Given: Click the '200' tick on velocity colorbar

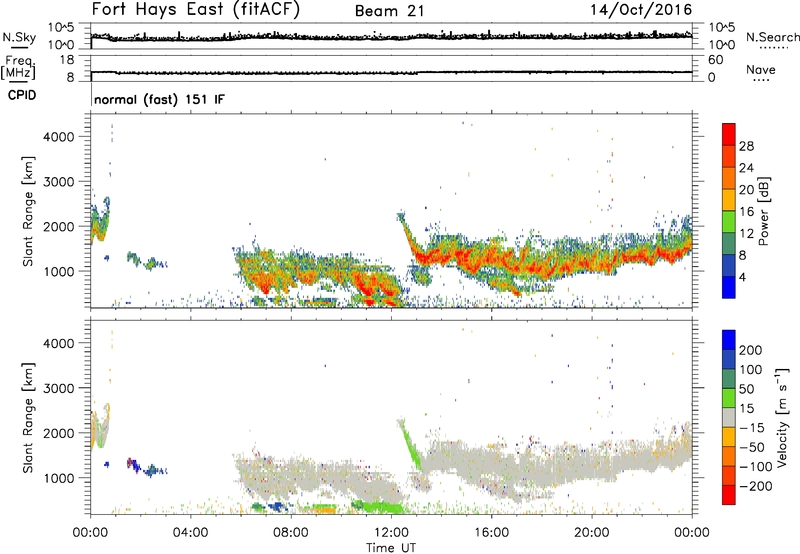Looking at the screenshot, I should point(751,350).
